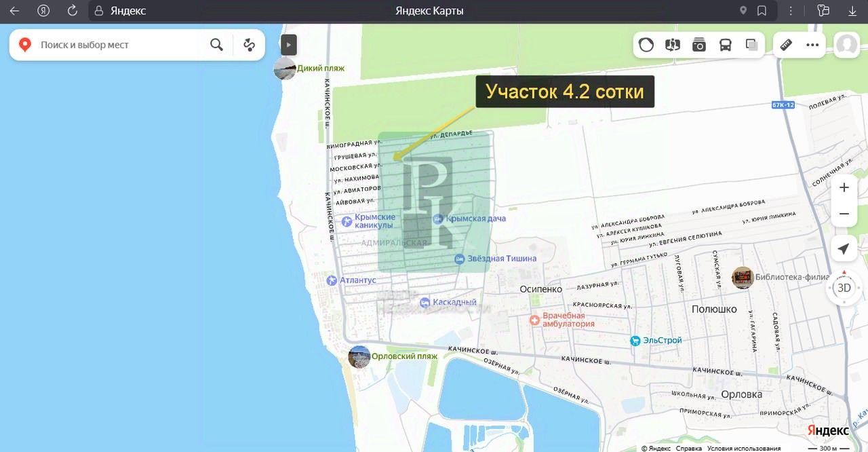
Task: Select the Звёздная Тишина hotel icon
Action: (x=459, y=259)
